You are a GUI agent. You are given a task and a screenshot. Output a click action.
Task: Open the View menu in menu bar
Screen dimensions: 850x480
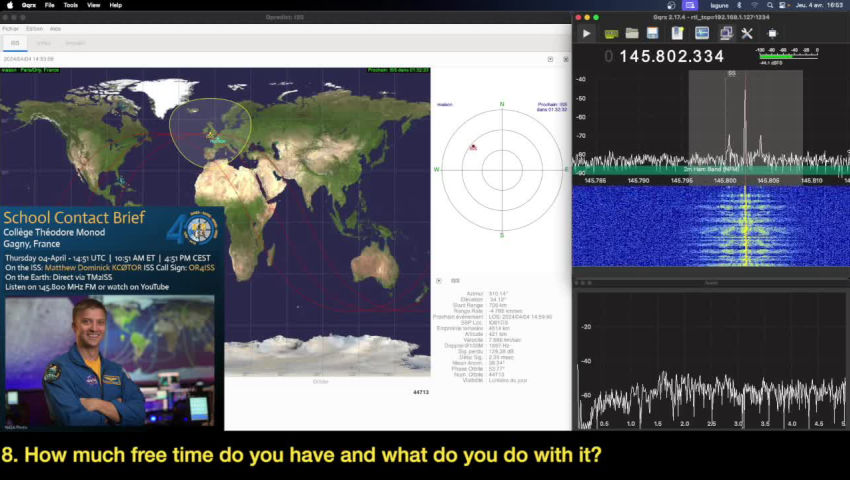pos(93,5)
